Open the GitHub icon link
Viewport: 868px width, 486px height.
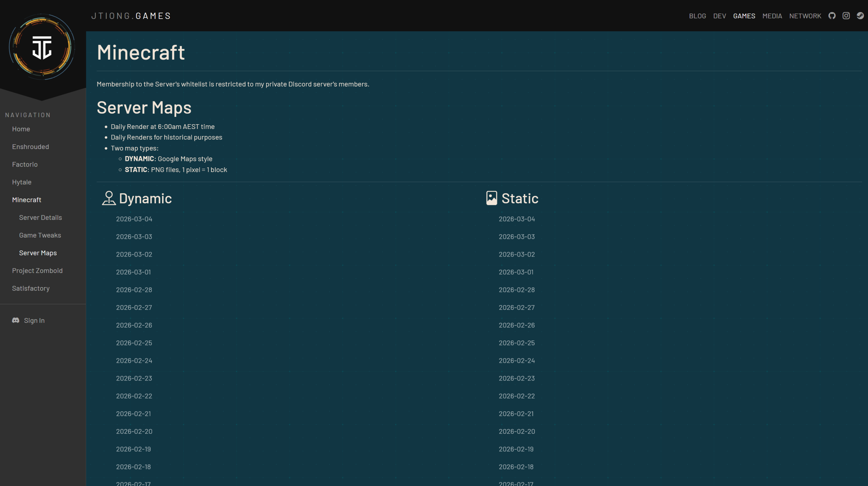(x=832, y=16)
